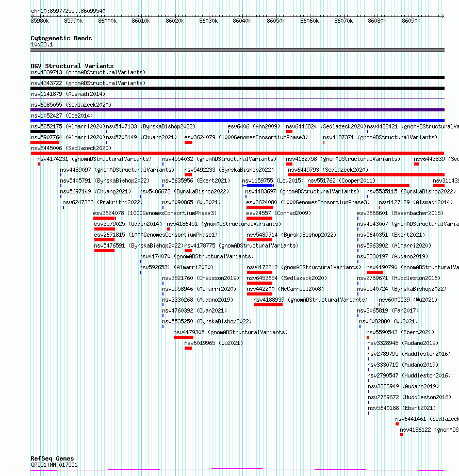459x476 pixels.
Task: Click the red bar under nsv442200 (McCarroll2008)
Action: pyautogui.click(x=259, y=294)
